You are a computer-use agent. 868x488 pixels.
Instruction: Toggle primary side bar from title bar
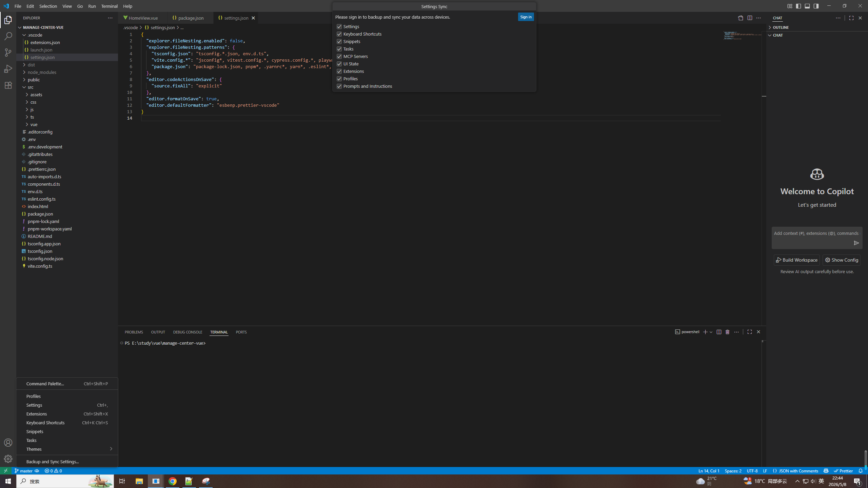coord(798,6)
